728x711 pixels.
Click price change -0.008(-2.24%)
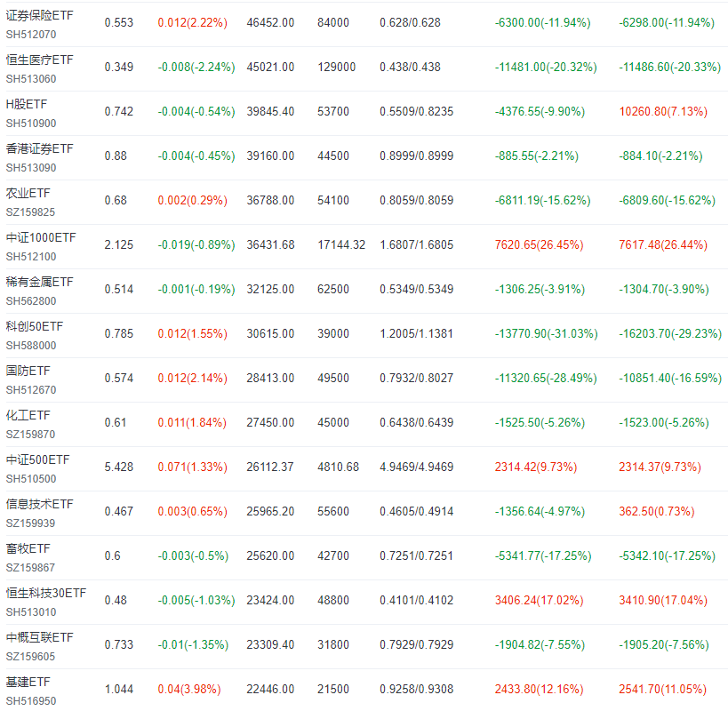coord(196,68)
